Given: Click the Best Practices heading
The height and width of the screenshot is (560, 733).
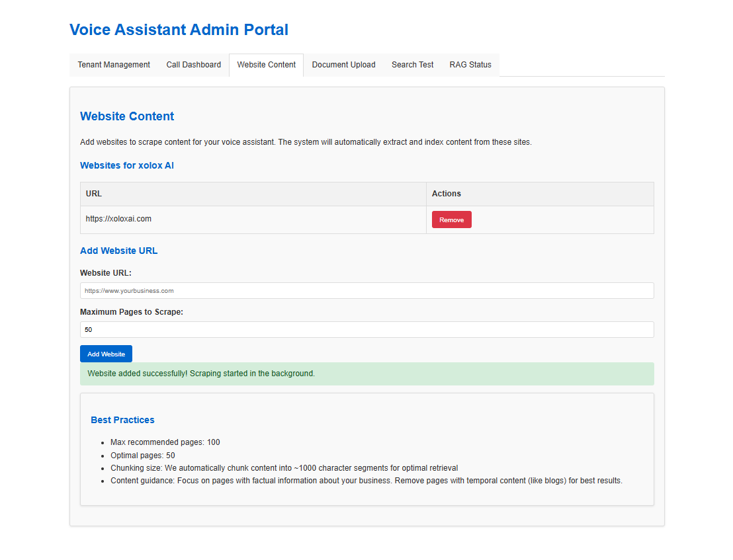Looking at the screenshot, I should [122, 420].
